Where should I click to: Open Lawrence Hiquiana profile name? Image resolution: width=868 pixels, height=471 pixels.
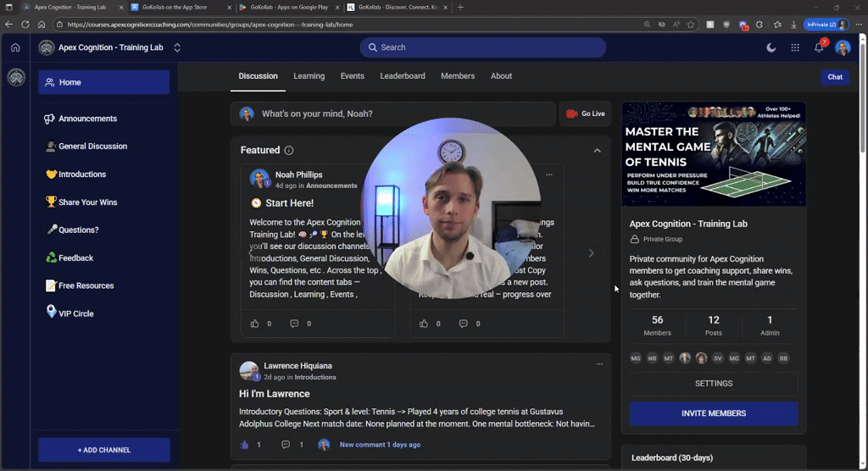click(298, 366)
